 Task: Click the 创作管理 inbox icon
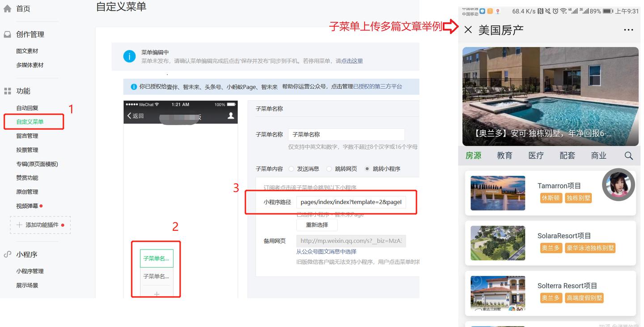(x=7, y=34)
